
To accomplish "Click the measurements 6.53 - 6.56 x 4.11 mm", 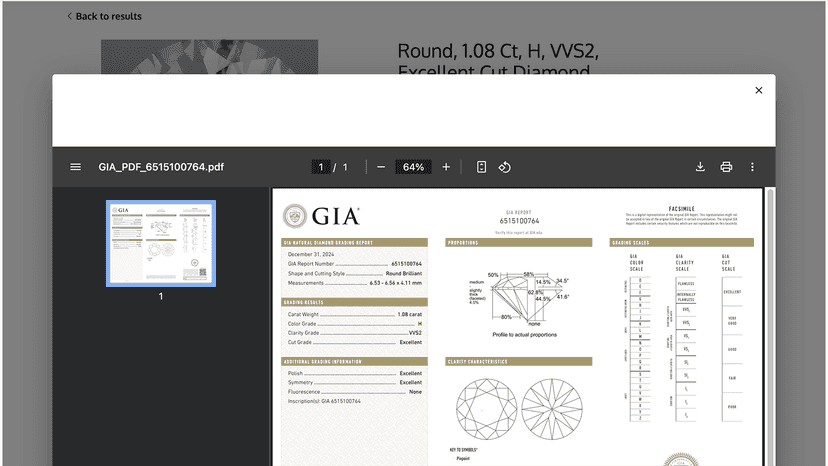I will click(x=396, y=283).
